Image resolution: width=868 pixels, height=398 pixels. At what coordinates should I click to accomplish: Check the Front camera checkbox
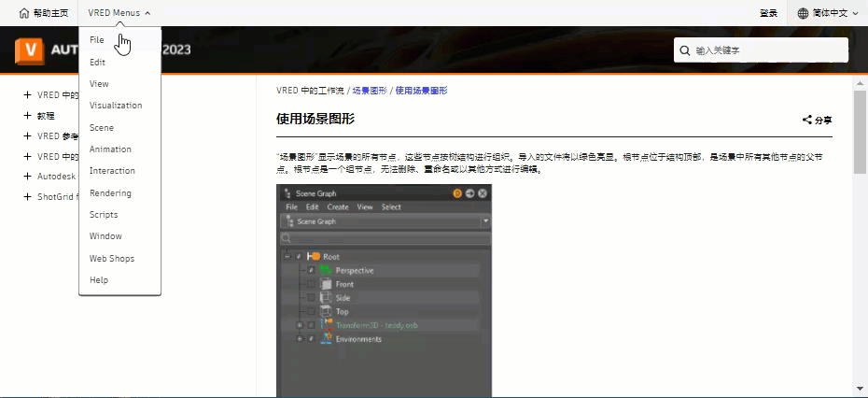tap(311, 284)
